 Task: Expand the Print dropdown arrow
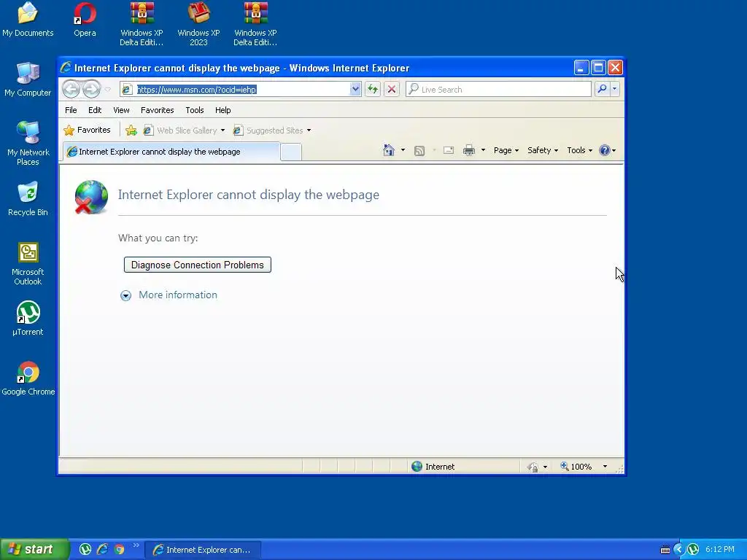coord(483,150)
